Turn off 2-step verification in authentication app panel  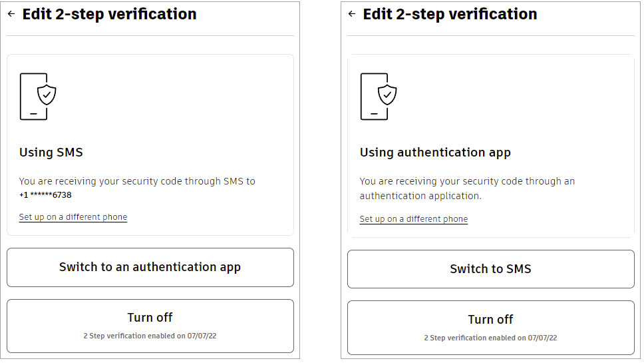(x=491, y=328)
